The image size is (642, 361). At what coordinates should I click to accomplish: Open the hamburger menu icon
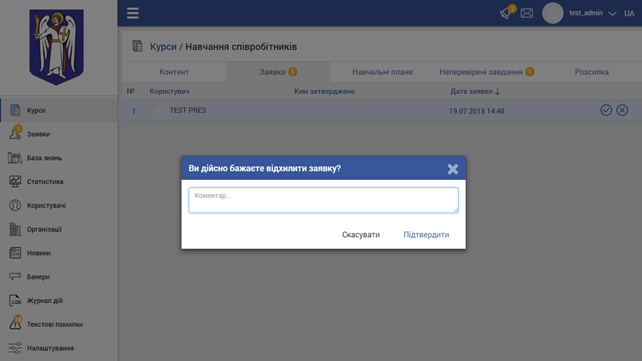tap(132, 13)
